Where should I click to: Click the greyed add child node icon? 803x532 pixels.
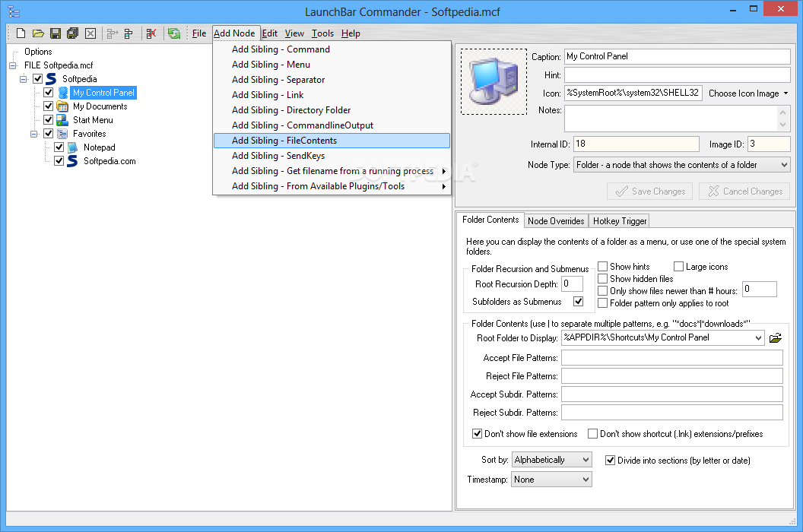[x=112, y=33]
